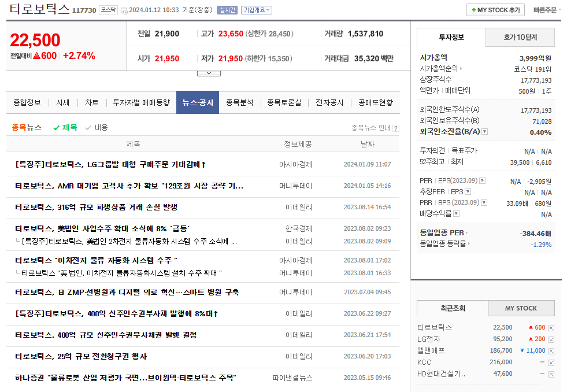This screenshot has height=392, width=567.
Task: Click the 종목뉴스 안내 link
Action: (370, 128)
